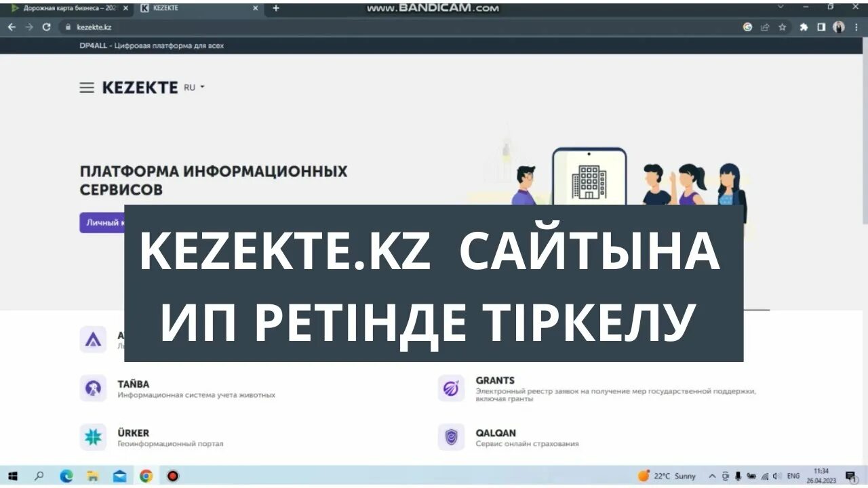Click the GRANTS service icon
The height and width of the screenshot is (488, 868).
[x=451, y=388]
